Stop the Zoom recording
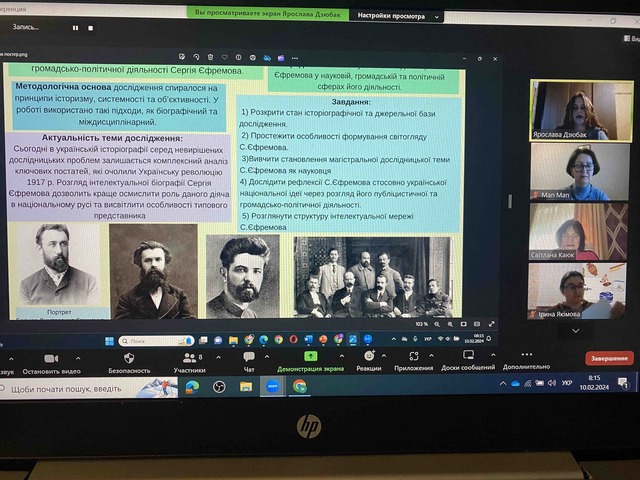Image resolution: width=640 pixels, height=480 pixels. 90,28
